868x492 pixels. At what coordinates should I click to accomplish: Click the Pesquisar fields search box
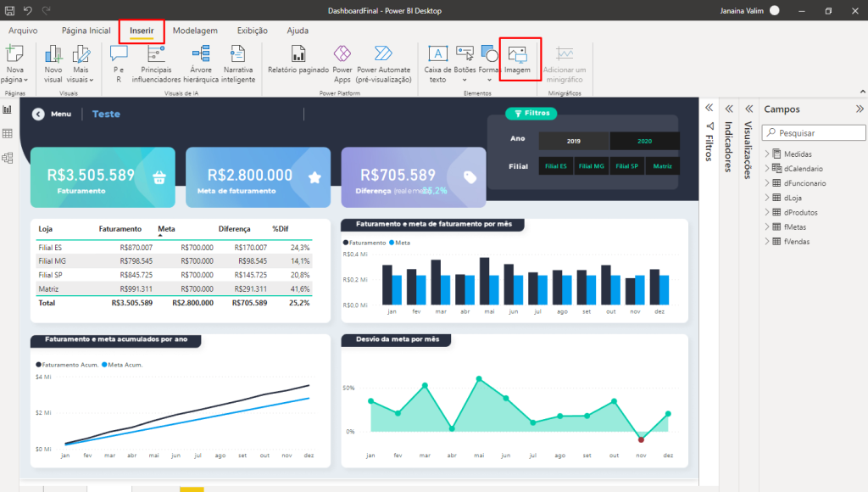(x=814, y=133)
